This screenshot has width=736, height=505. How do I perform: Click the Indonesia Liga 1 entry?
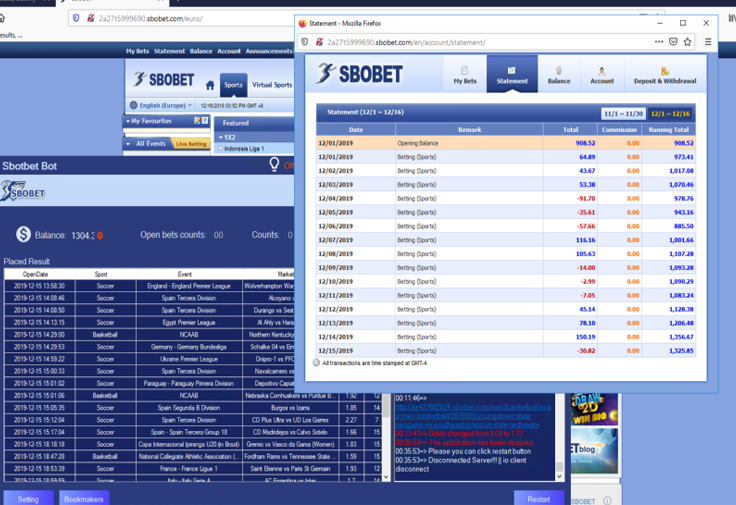(244, 149)
